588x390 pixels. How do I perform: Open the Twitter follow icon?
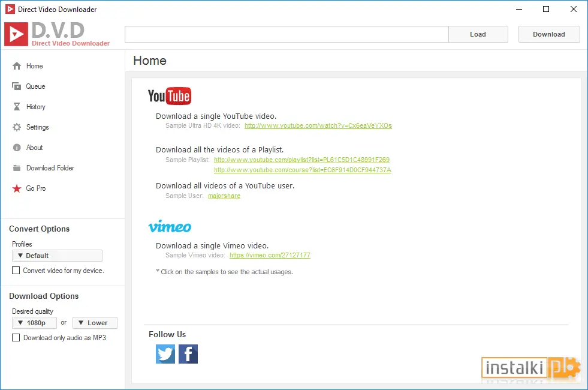[165, 354]
